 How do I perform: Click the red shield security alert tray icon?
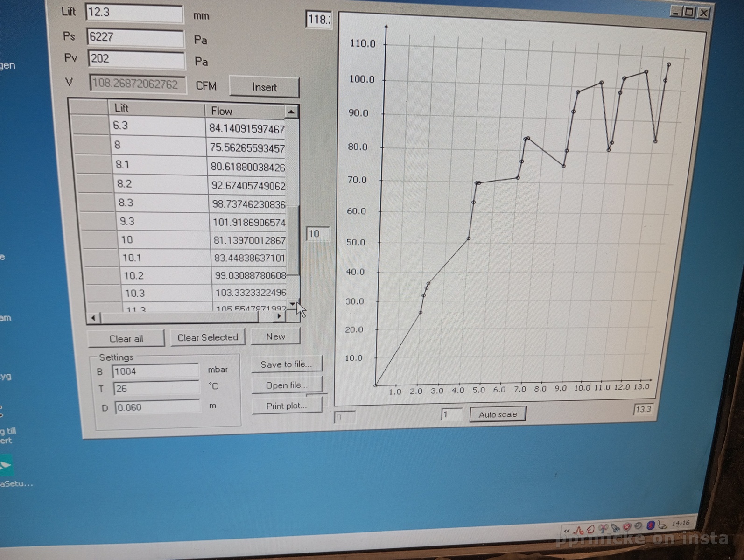click(x=627, y=527)
